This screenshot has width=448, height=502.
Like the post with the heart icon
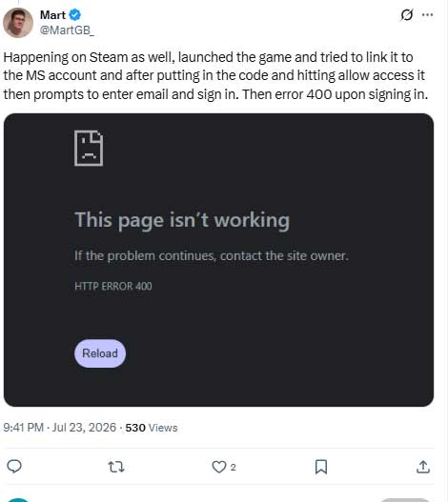[219, 467]
